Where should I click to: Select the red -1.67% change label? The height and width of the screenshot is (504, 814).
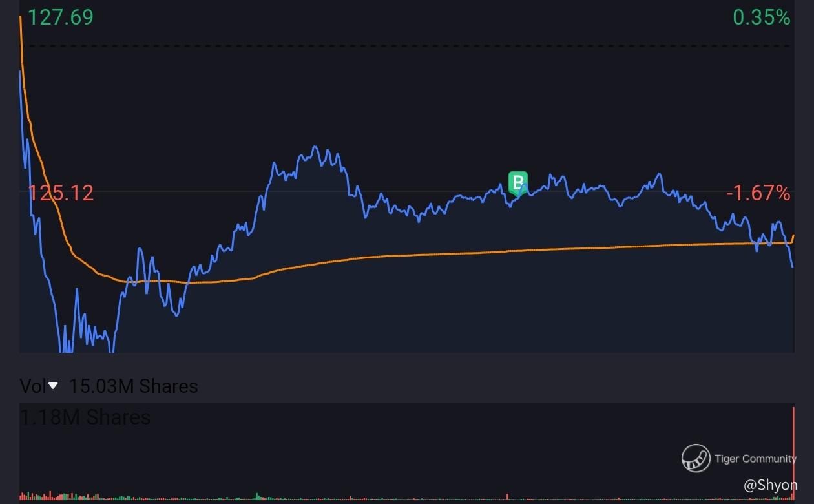758,193
